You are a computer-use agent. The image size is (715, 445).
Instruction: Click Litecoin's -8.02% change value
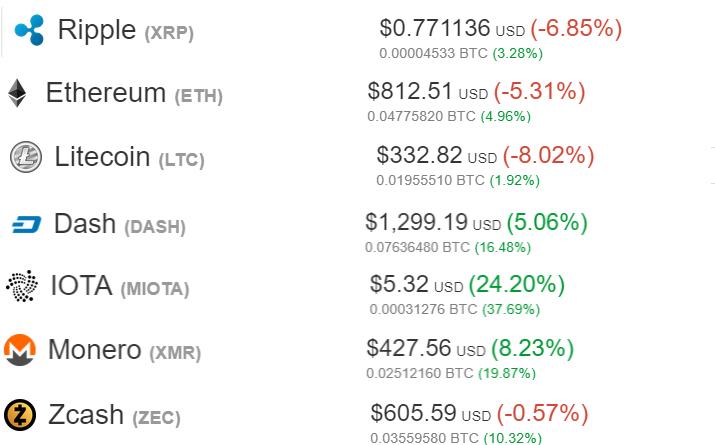pos(549,155)
